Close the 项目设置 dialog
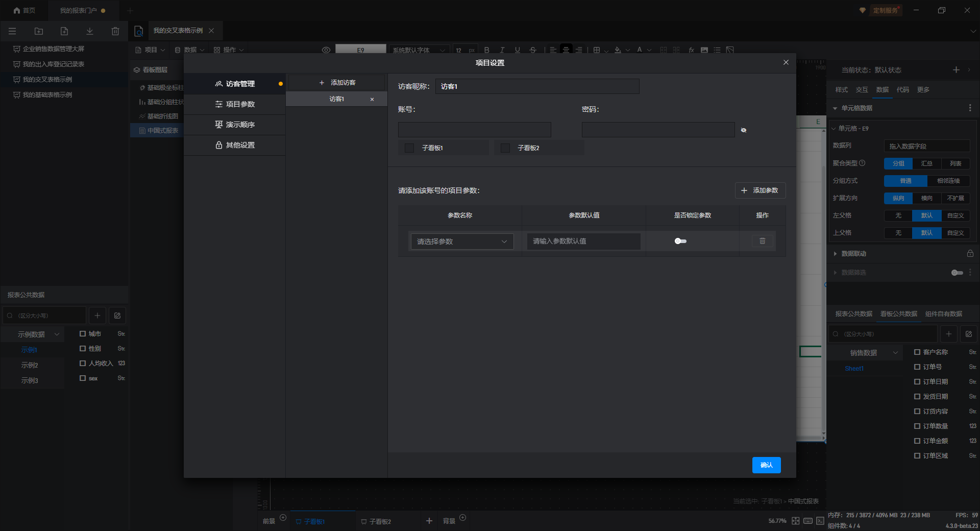This screenshot has width=980, height=531. point(786,62)
